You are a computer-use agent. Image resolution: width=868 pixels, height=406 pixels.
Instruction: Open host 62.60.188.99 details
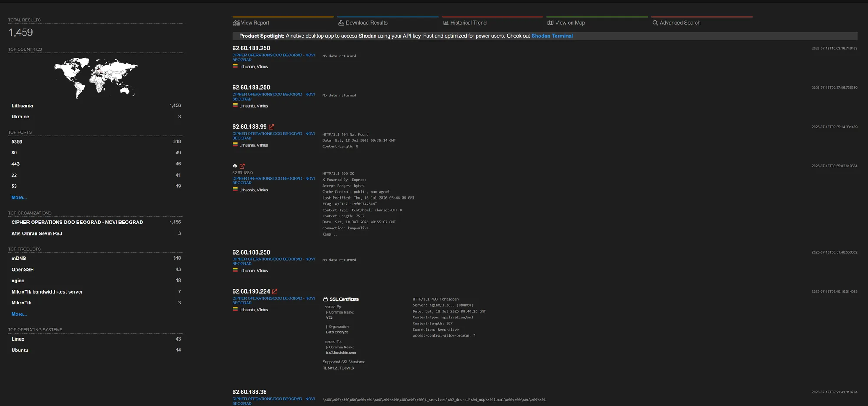coord(250,127)
